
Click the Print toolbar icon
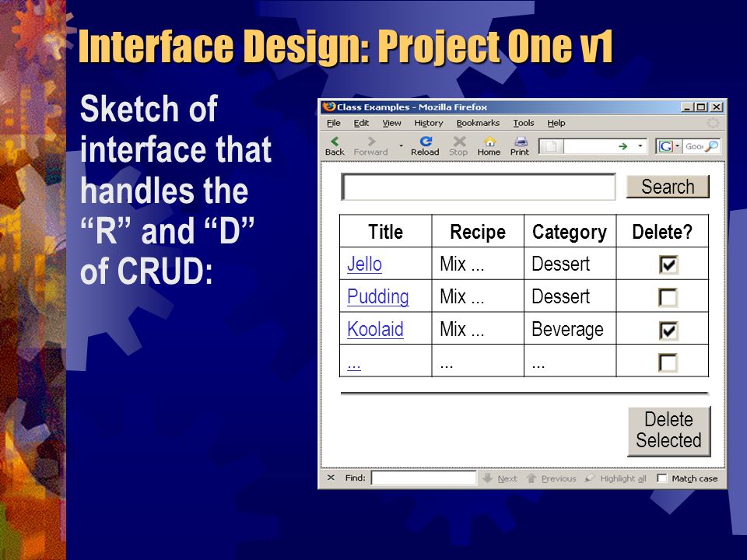[x=520, y=145]
